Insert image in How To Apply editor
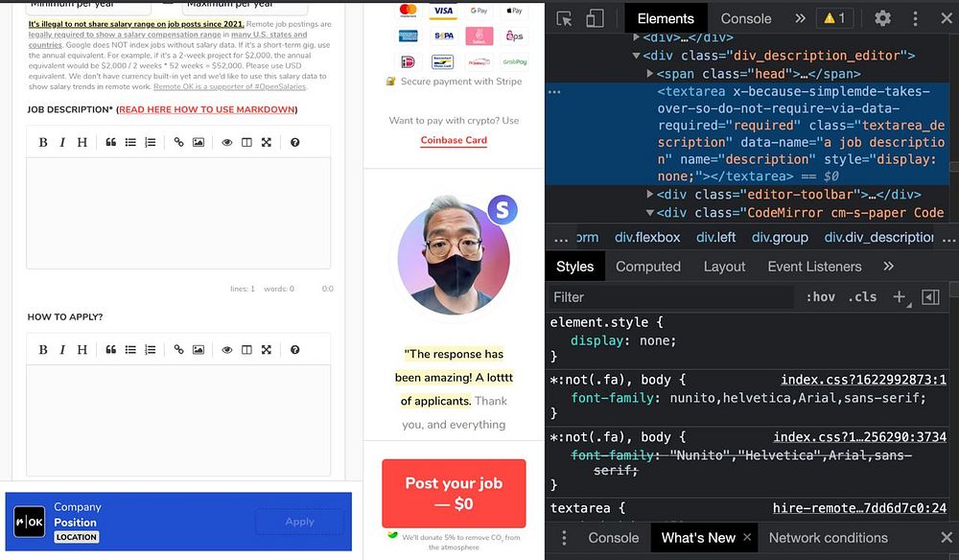Screen dimensions: 959x560 tap(199, 350)
